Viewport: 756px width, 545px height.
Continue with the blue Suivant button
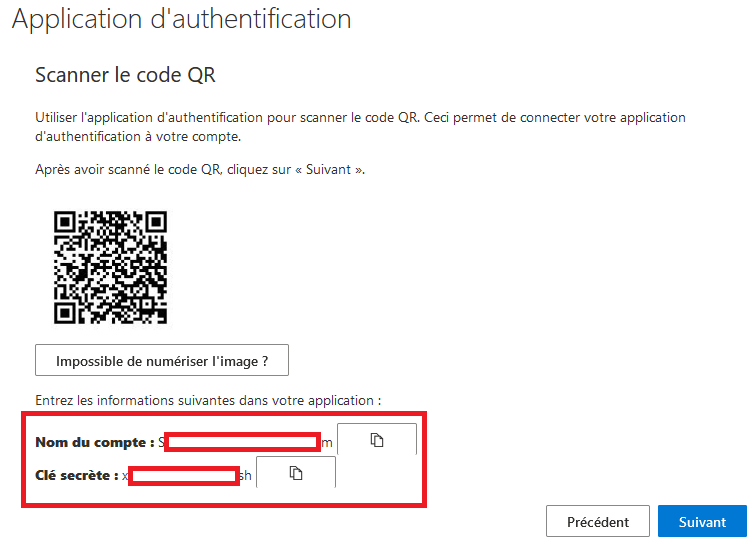[x=702, y=521]
